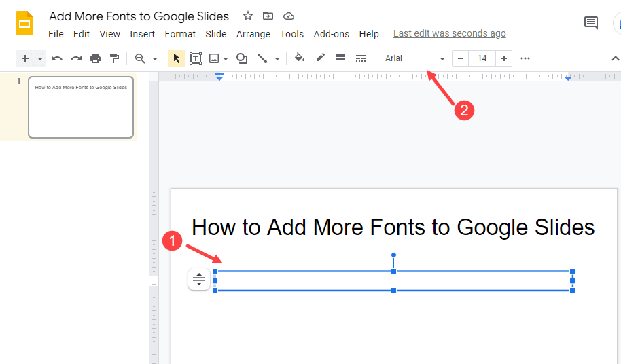Add a new slide with the plus button

[25, 58]
